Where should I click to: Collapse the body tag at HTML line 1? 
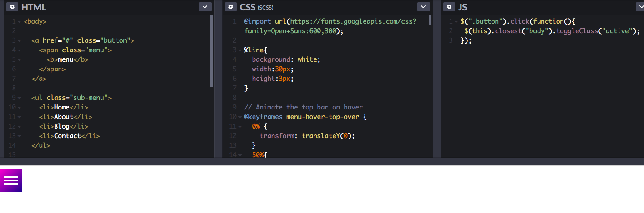(20, 22)
